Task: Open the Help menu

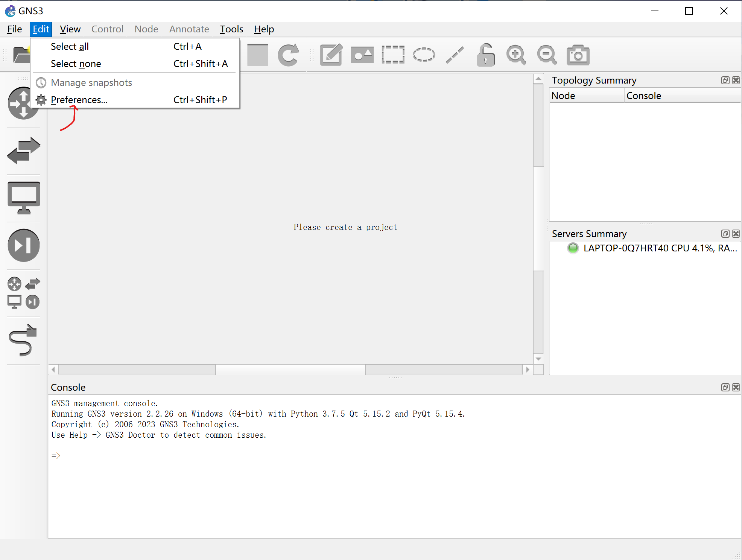Action: click(x=264, y=29)
